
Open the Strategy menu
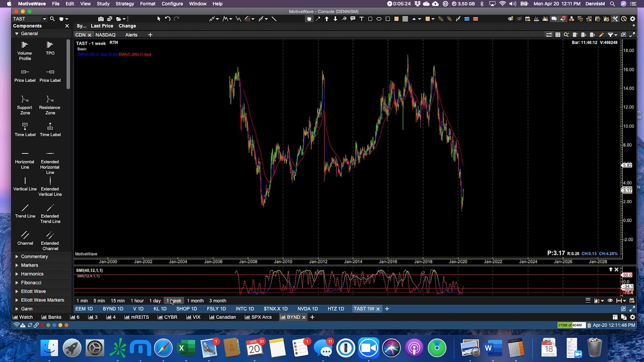pos(125,4)
